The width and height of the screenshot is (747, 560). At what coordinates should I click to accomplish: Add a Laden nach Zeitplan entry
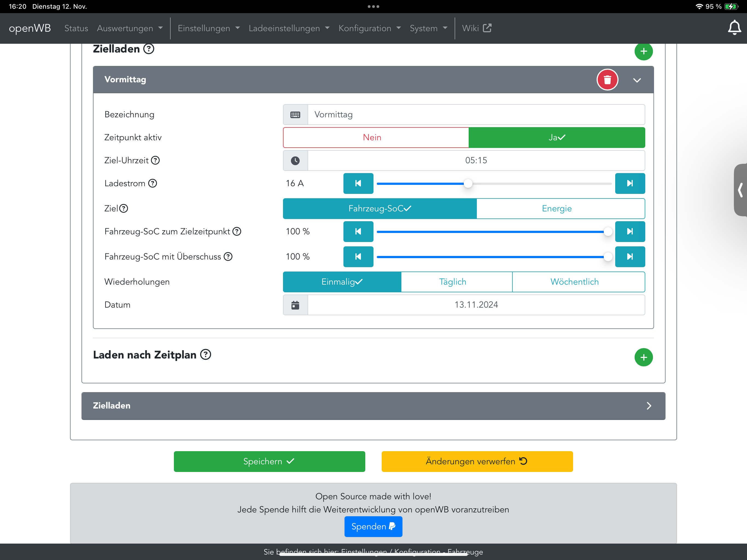(643, 357)
